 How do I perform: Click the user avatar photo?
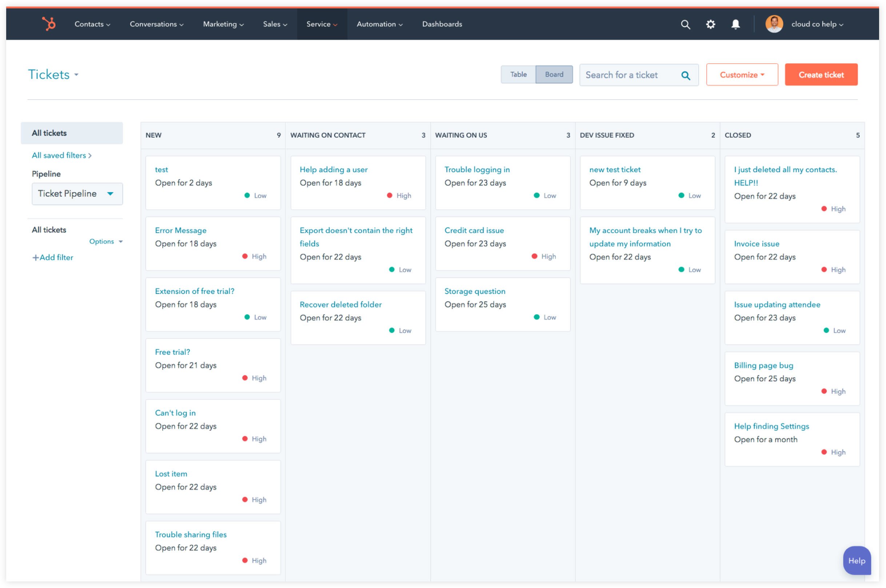774,24
